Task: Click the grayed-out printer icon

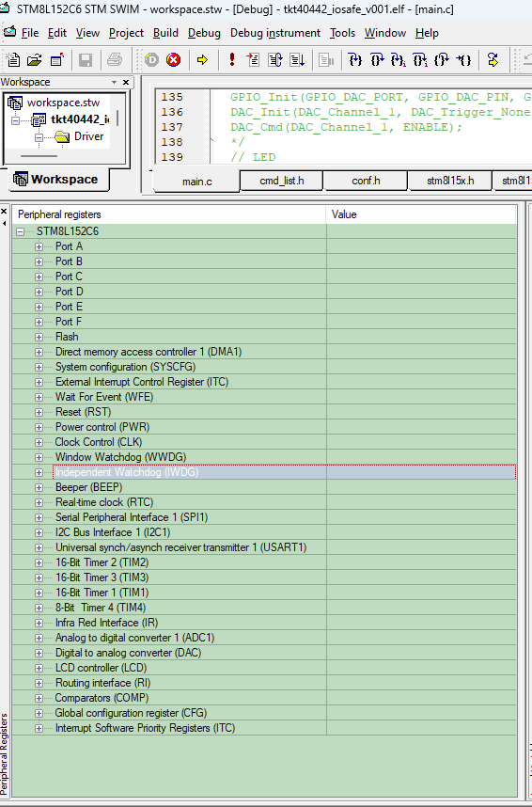Action: point(115,60)
